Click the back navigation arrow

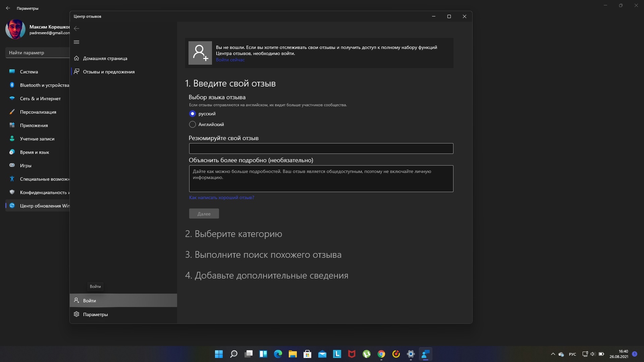76,28
